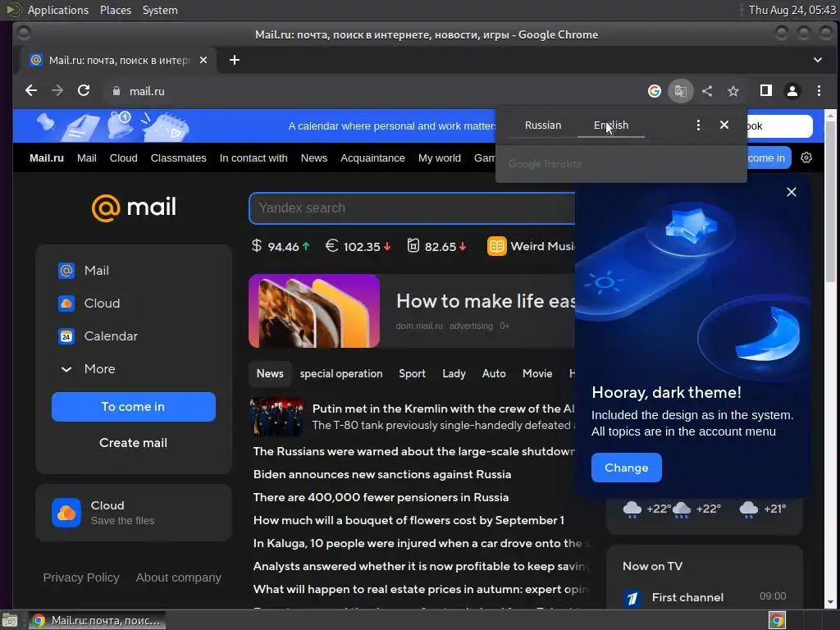Click the blue 'To come in' sidebar button
The image size is (840, 630).
[134, 407]
